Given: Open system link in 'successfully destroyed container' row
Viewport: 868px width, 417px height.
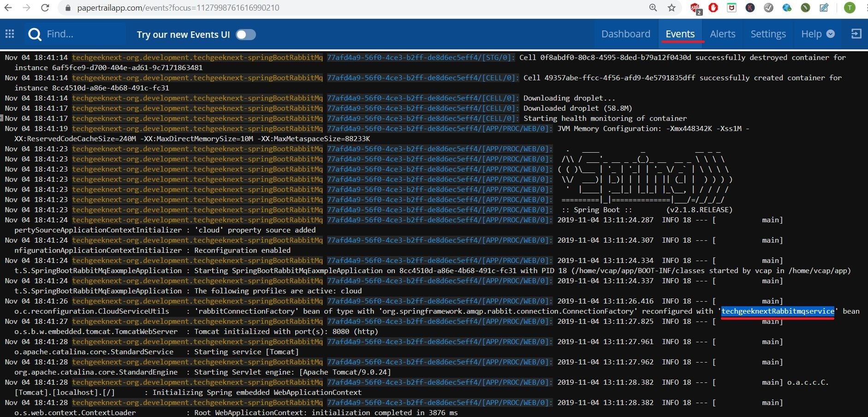Looking at the screenshot, I should click(x=197, y=58).
